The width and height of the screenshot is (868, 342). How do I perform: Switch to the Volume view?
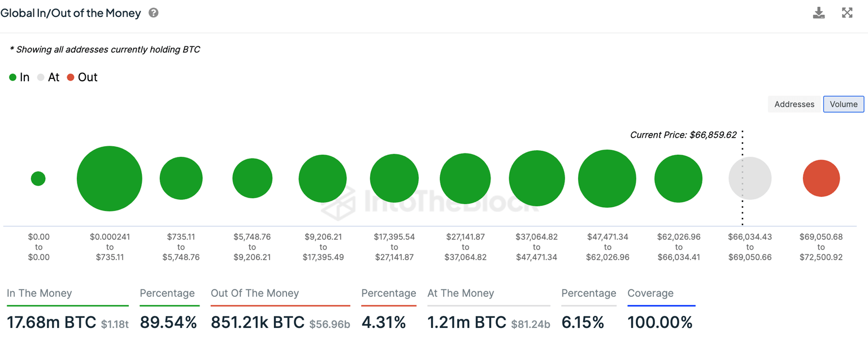click(x=843, y=104)
